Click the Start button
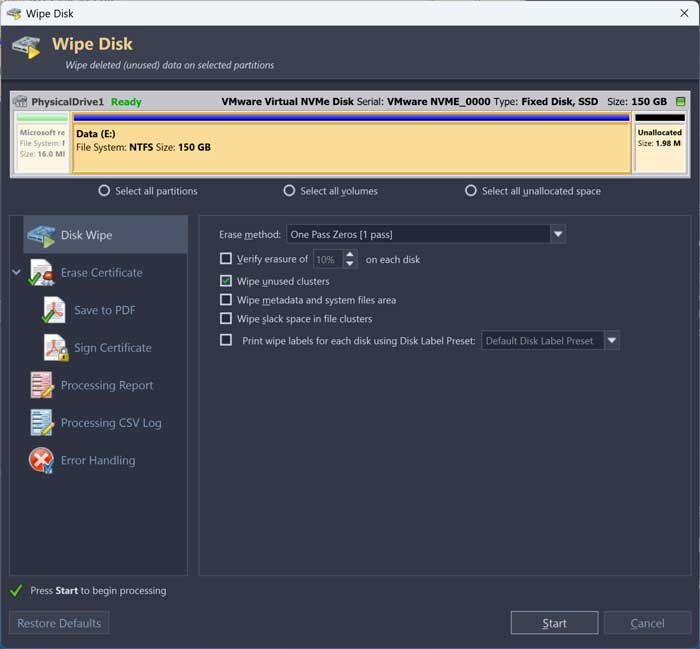Screen dimensions: 700x649 click(x=554, y=623)
